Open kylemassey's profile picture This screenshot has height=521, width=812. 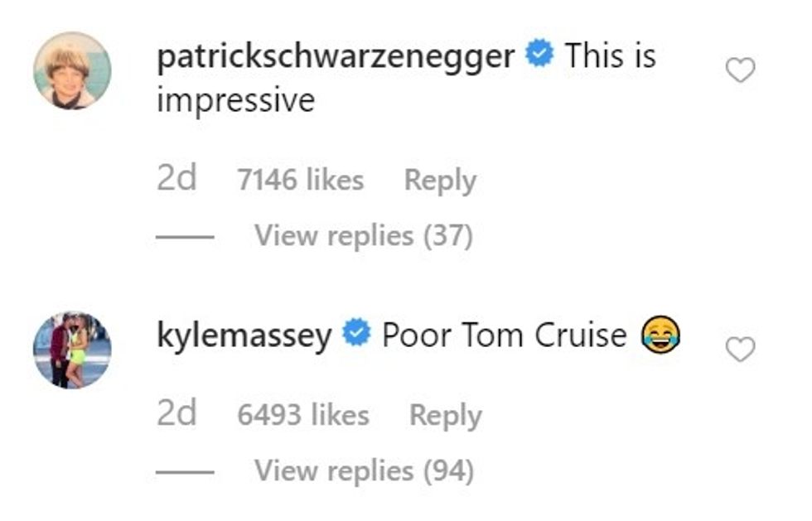coord(72,350)
